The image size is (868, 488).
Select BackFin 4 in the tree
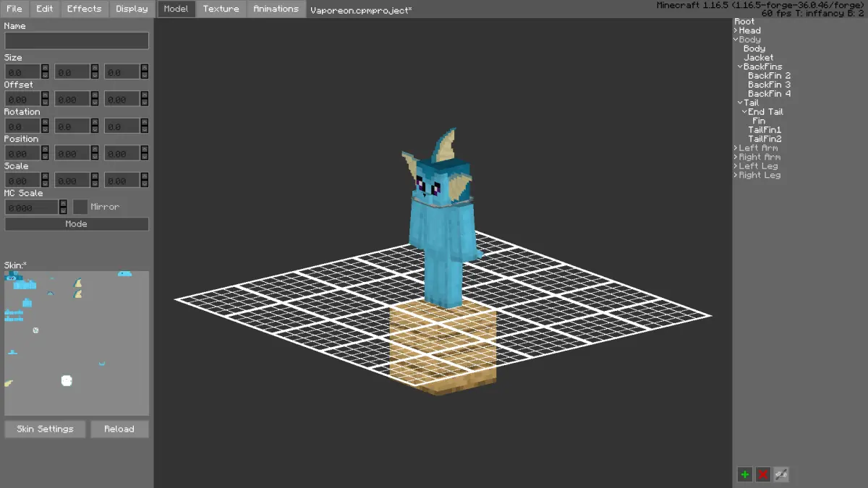coord(769,94)
